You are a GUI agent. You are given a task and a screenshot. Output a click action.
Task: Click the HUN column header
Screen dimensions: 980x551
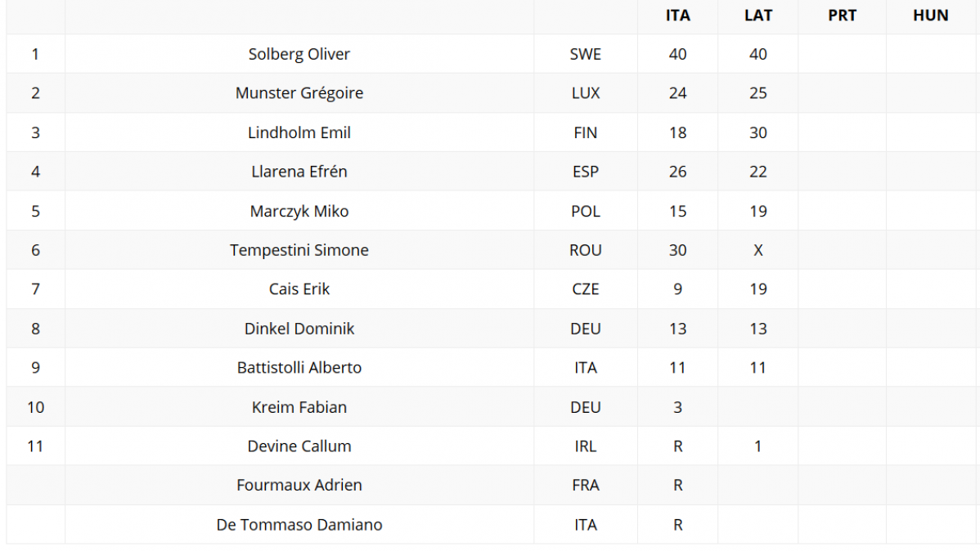pos(930,16)
